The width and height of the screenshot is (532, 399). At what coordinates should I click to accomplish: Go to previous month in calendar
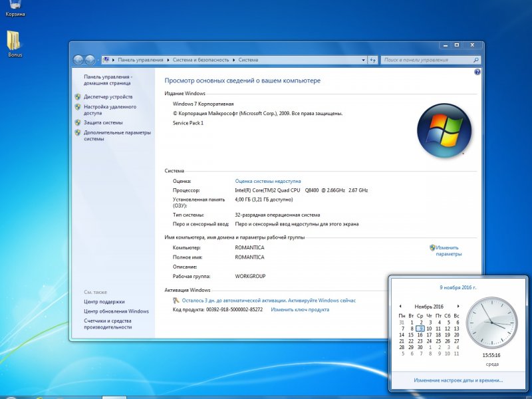coord(400,307)
